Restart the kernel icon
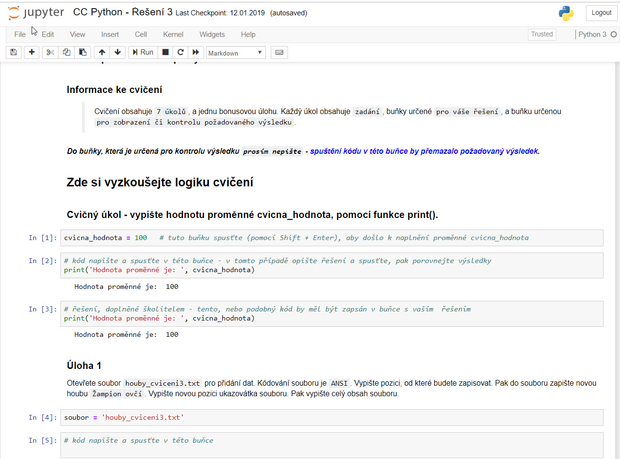 181,52
